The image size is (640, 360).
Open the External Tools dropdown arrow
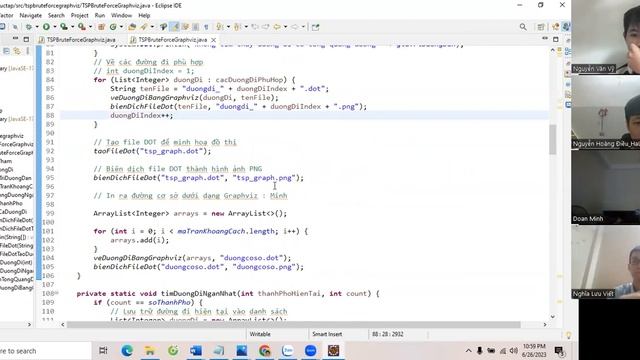(90, 27)
